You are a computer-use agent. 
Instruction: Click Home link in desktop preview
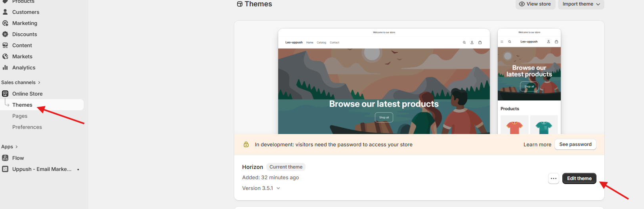310,42
